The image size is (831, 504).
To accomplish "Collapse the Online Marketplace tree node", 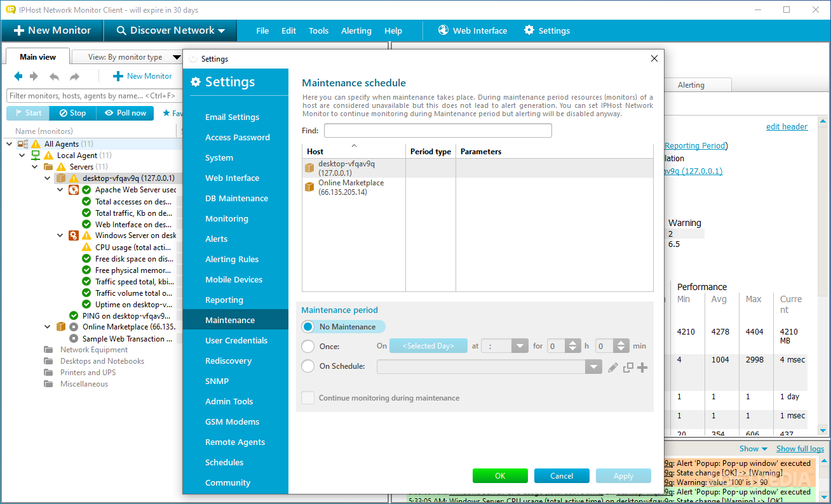I will pos(48,327).
